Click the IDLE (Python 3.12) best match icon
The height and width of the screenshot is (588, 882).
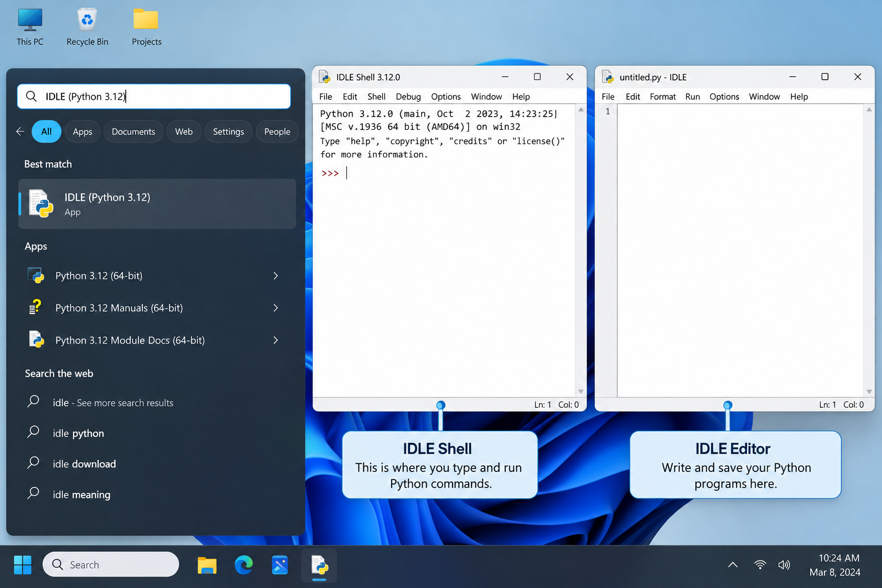(x=41, y=204)
